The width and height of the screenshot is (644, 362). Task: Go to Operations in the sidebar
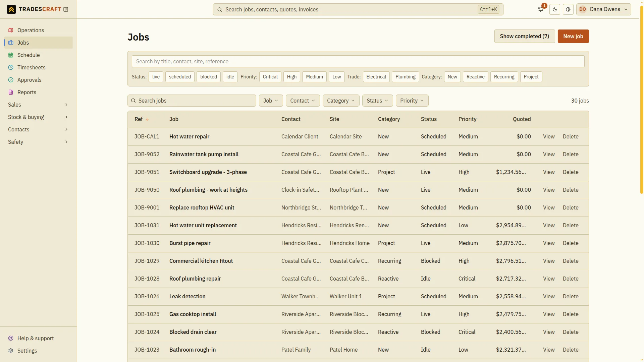tap(38, 30)
